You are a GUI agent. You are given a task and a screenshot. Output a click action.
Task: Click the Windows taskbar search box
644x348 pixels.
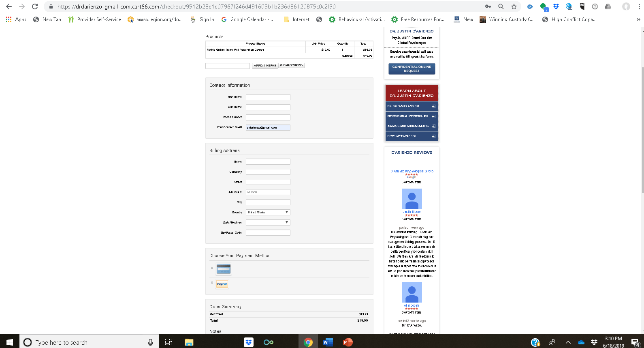89,342
